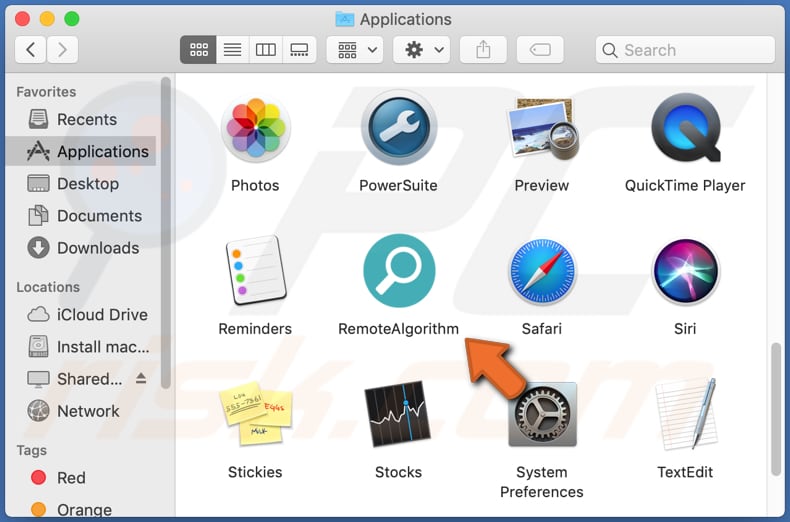Go back with the left chevron button
The width and height of the screenshot is (790, 522).
[x=31, y=50]
